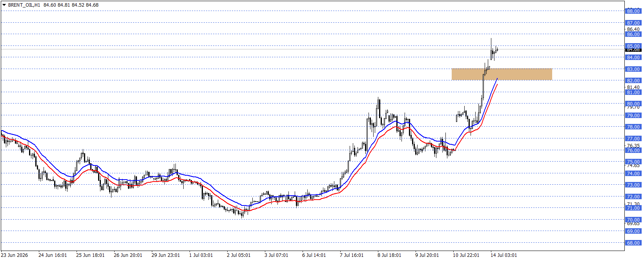
Task: Click the 14 Jul 03:01 time label
Action: click(504, 255)
